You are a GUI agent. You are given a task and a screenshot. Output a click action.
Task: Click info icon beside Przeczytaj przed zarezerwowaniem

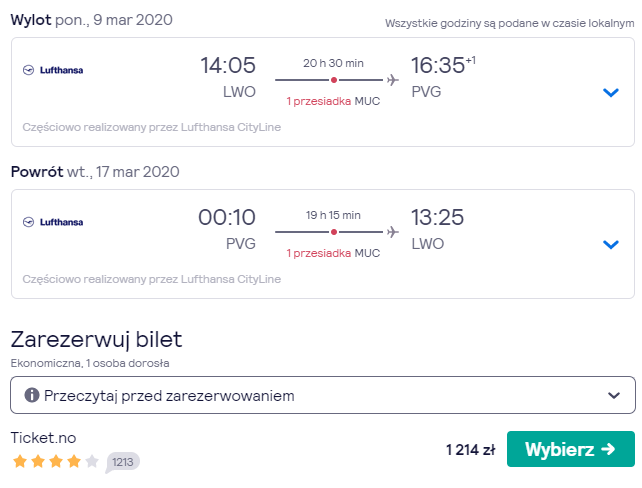(32, 395)
